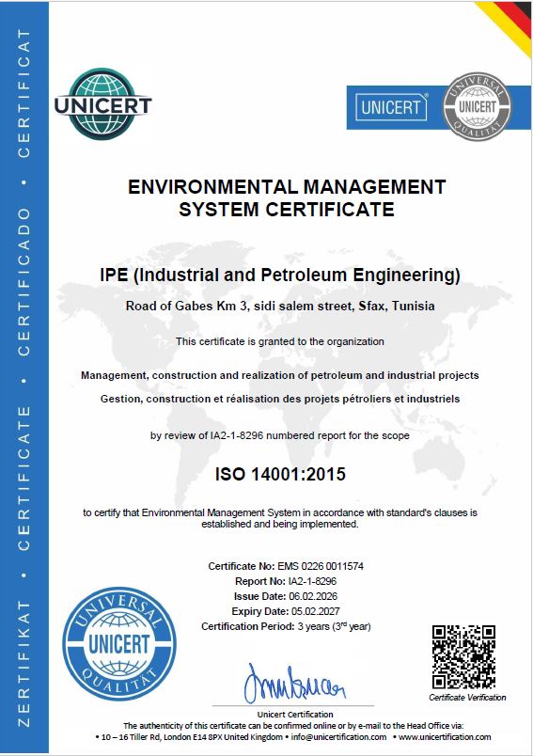The width and height of the screenshot is (533, 756).
Task: Select the IPE company name text
Action: (x=280, y=275)
